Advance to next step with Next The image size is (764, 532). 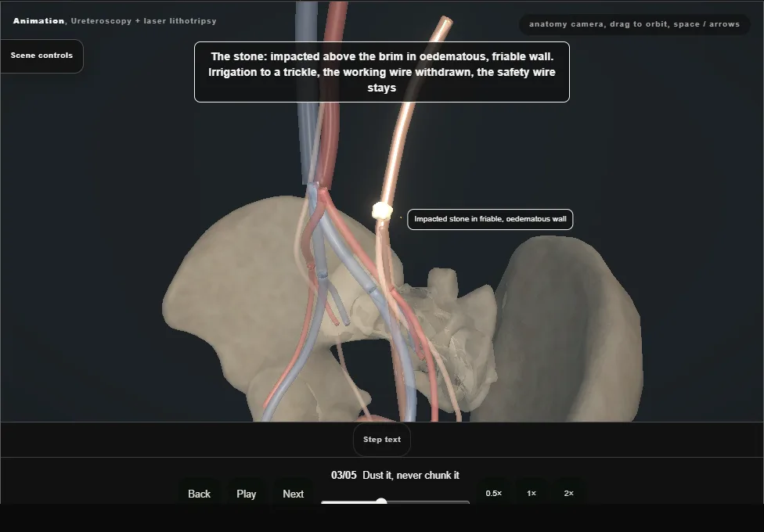click(294, 494)
